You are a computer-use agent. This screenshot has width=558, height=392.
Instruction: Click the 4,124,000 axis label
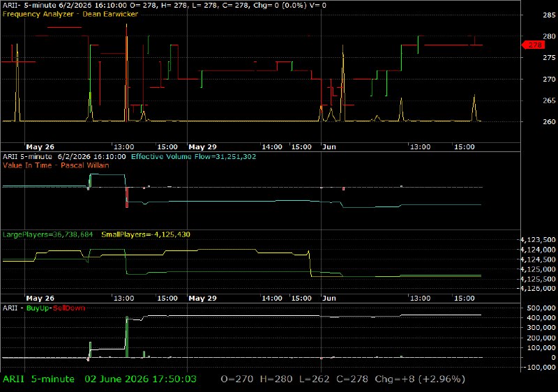point(538,250)
